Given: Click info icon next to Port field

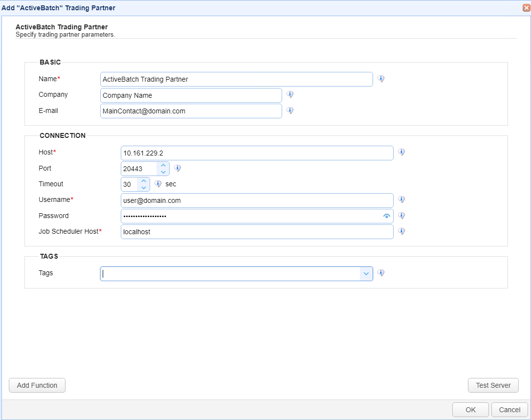Looking at the screenshot, I should tap(177, 168).
